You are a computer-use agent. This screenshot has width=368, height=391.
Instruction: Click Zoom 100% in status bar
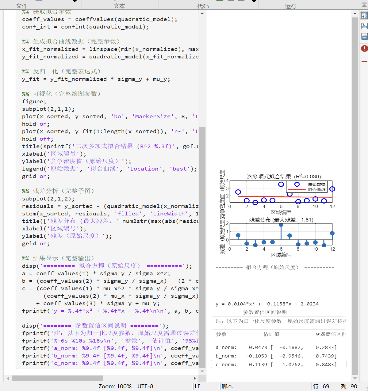tap(115, 386)
